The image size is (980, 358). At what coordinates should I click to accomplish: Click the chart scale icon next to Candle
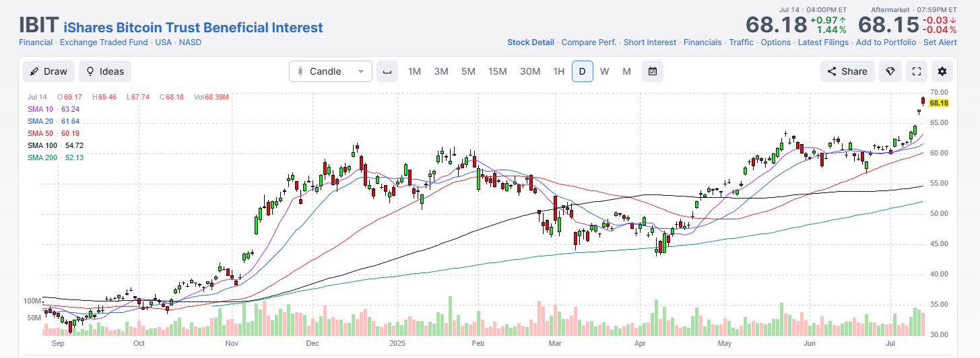click(387, 71)
